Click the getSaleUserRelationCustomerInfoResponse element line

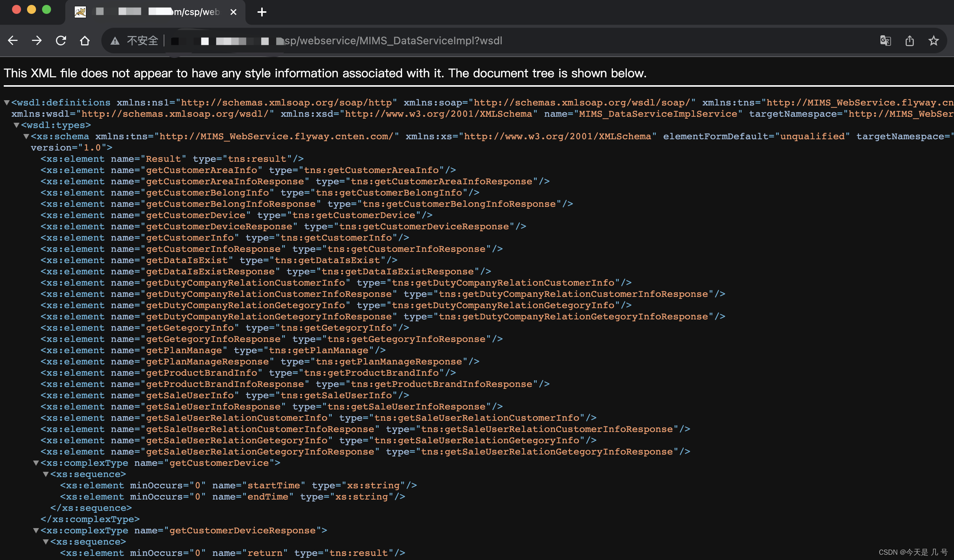click(365, 429)
